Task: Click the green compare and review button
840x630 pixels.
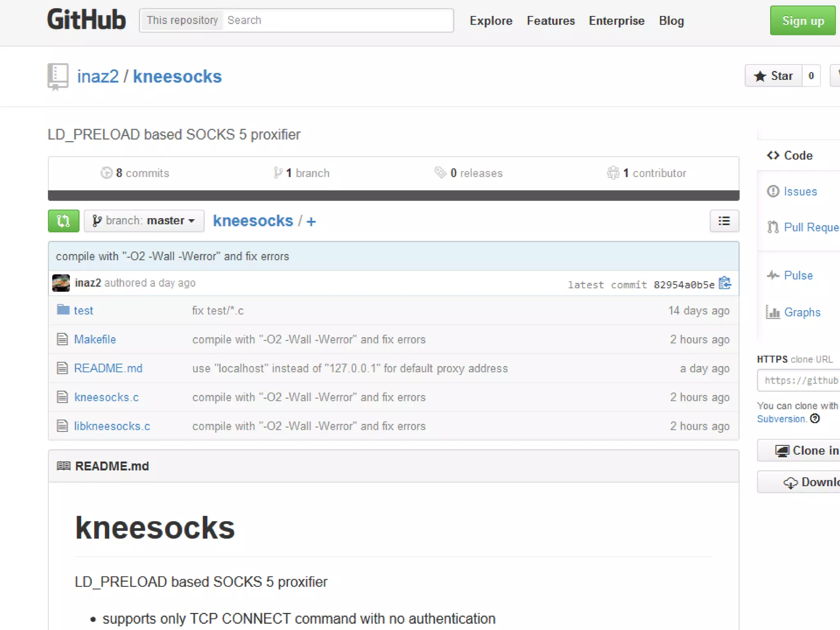Action: click(64, 221)
